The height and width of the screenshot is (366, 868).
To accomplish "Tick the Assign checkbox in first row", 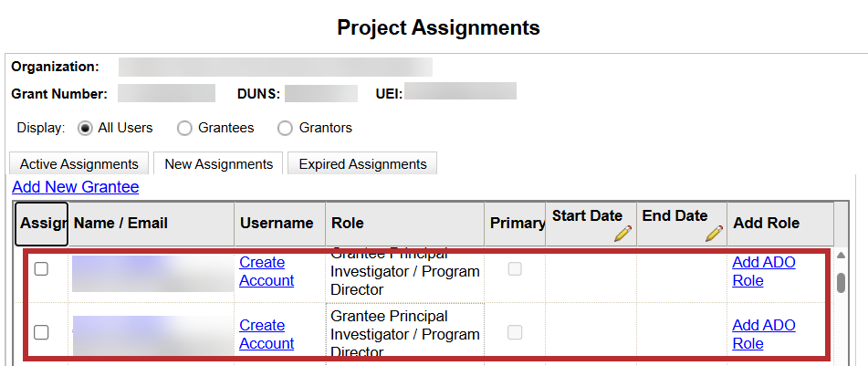I will pyautogui.click(x=41, y=268).
